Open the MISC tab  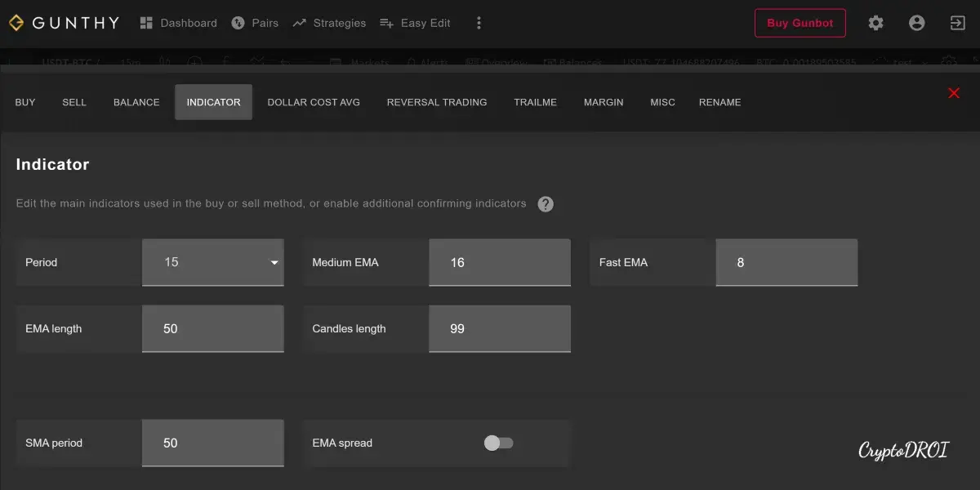[x=662, y=102]
